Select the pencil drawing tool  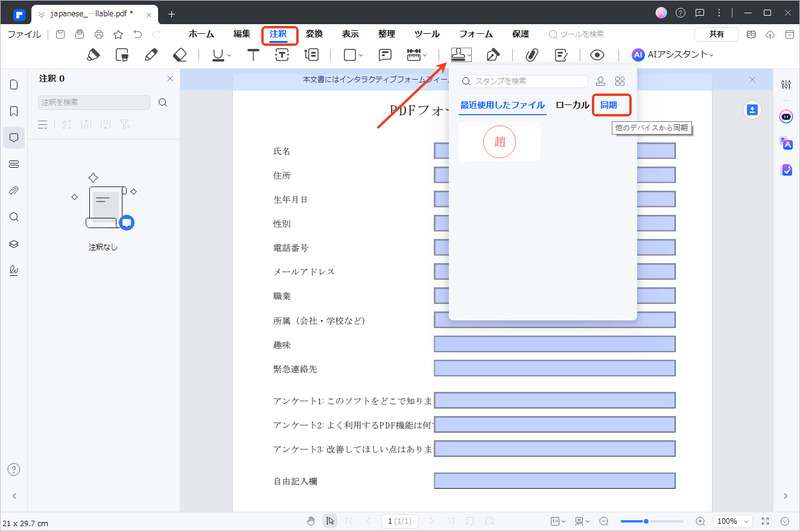(x=151, y=55)
